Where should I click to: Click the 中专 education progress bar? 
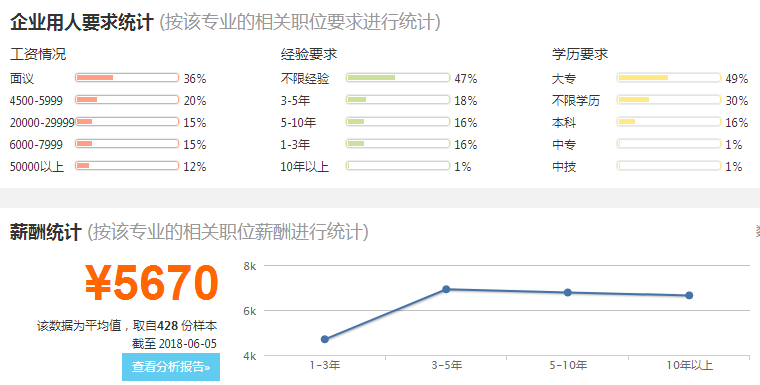(x=669, y=144)
